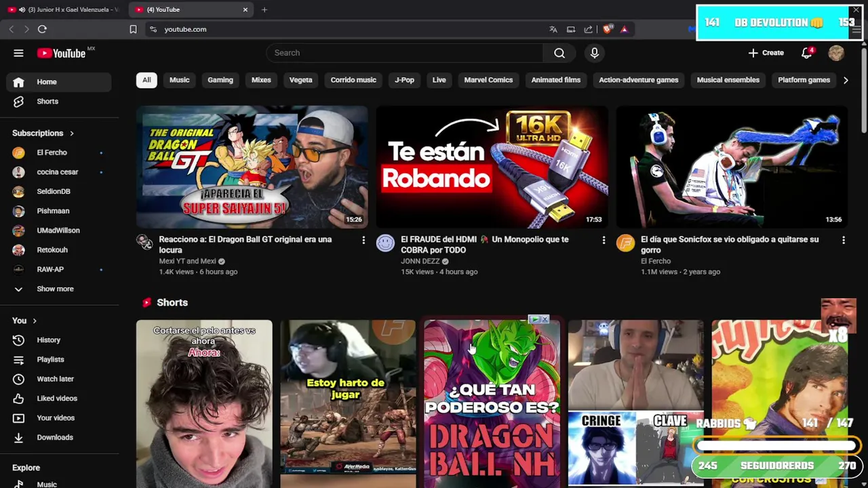Open the Sonicfox video thumbnail

coord(732,167)
